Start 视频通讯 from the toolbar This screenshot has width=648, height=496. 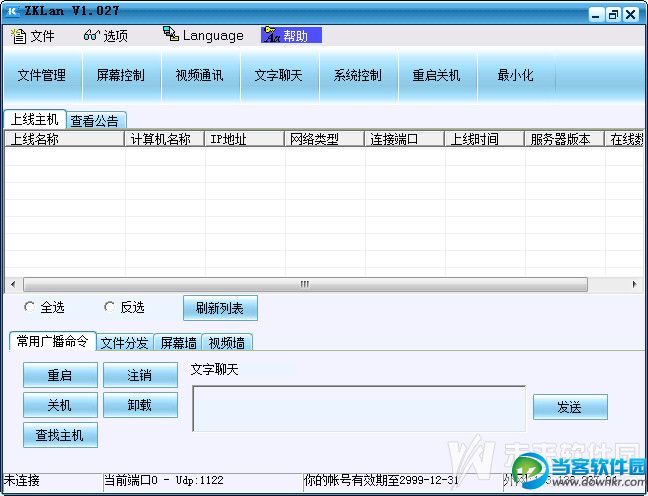pyautogui.click(x=200, y=75)
